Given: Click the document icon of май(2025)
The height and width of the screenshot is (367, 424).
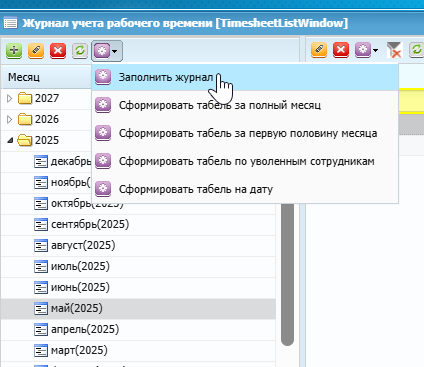Looking at the screenshot, I should (x=41, y=309).
